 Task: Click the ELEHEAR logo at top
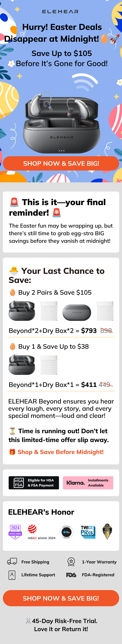(x=60, y=12)
